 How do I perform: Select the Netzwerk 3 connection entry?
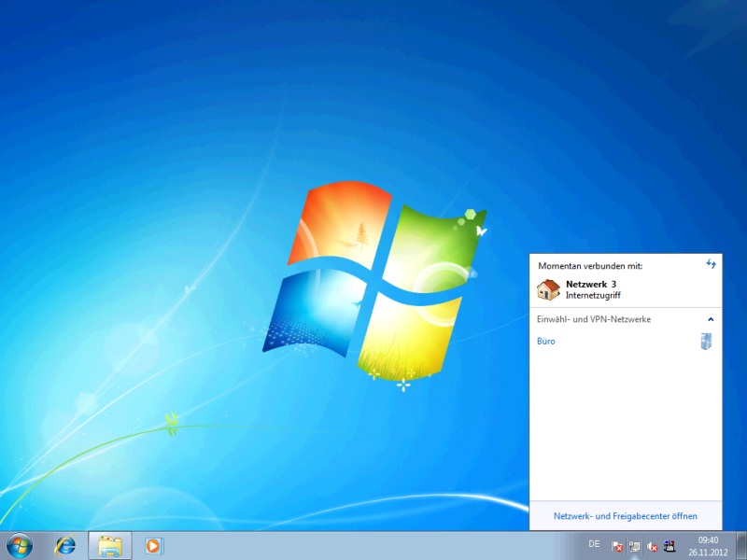click(x=626, y=289)
